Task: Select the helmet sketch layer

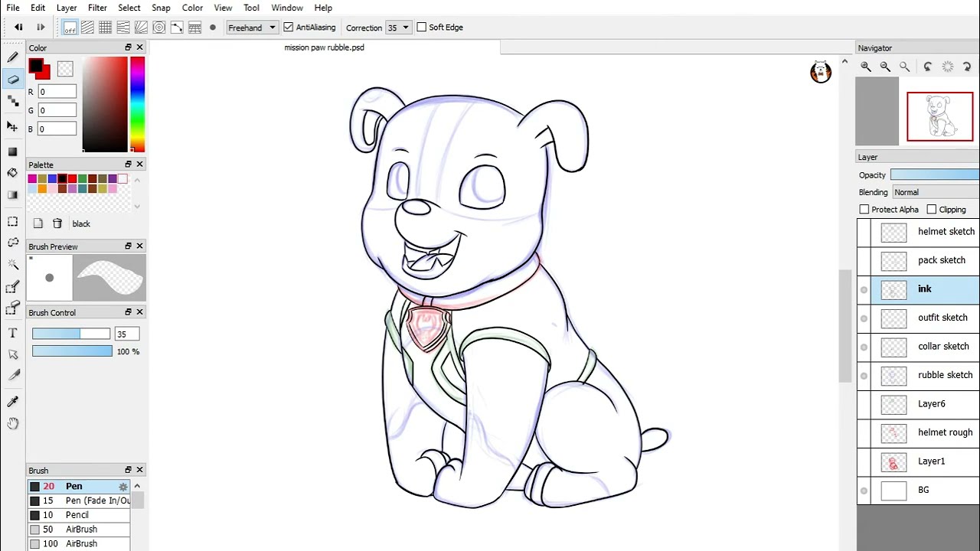Action: (x=918, y=232)
